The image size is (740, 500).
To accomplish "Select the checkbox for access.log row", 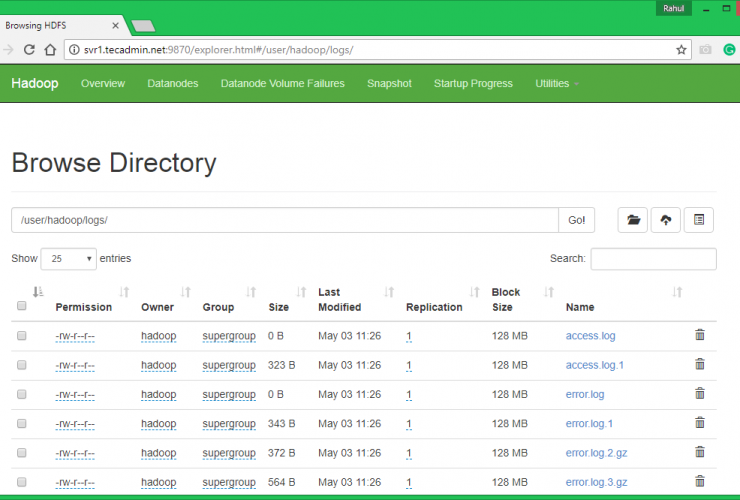I will tap(22, 337).
